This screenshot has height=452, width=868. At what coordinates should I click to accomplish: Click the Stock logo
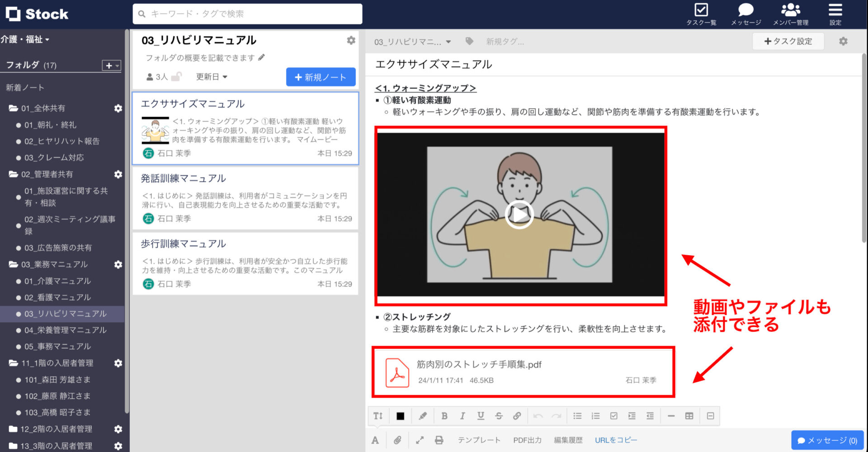[37, 14]
